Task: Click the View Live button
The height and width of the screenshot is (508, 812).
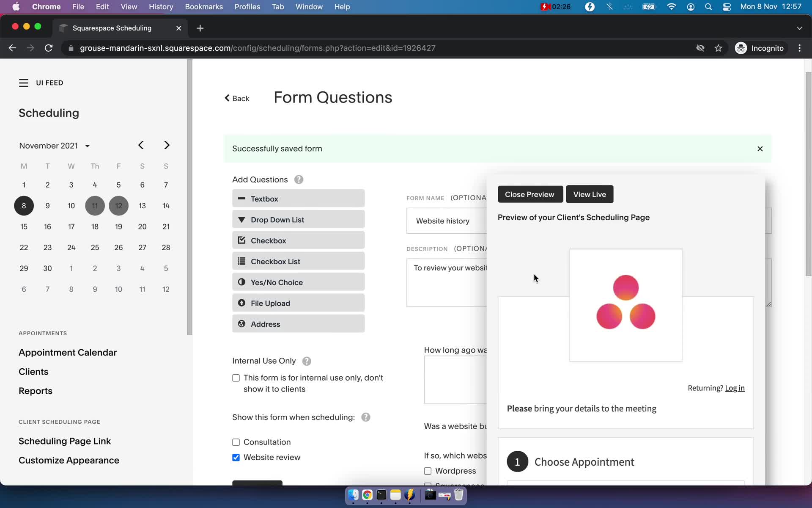Action: [x=589, y=194]
